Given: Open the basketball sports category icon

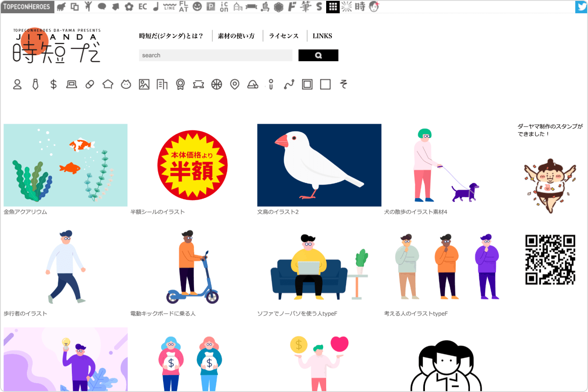Looking at the screenshot, I should [x=216, y=84].
